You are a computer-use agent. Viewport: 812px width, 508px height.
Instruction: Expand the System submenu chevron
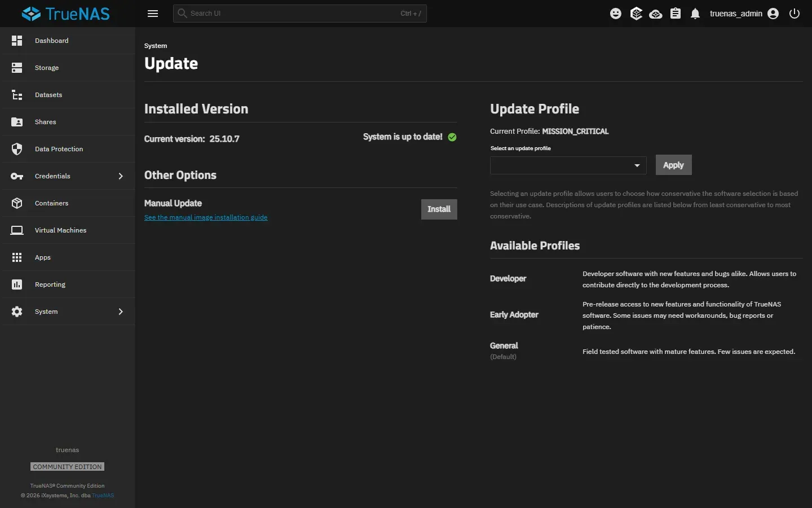point(121,312)
